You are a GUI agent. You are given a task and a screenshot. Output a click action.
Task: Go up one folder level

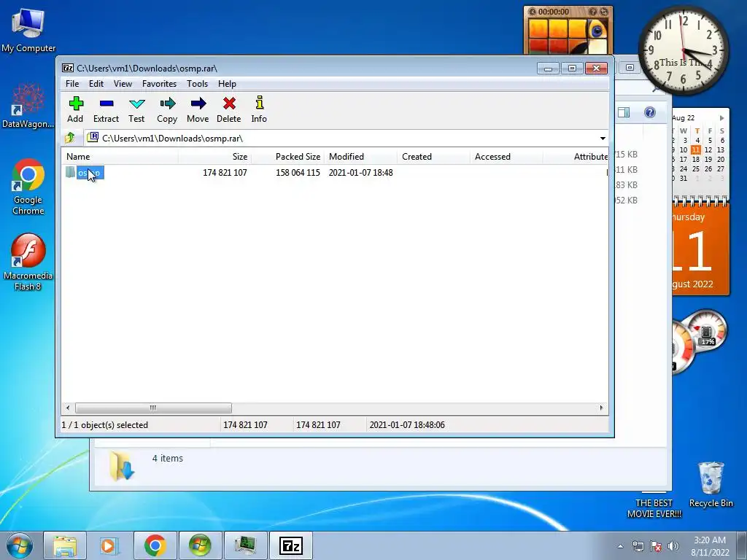pyautogui.click(x=70, y=138)
